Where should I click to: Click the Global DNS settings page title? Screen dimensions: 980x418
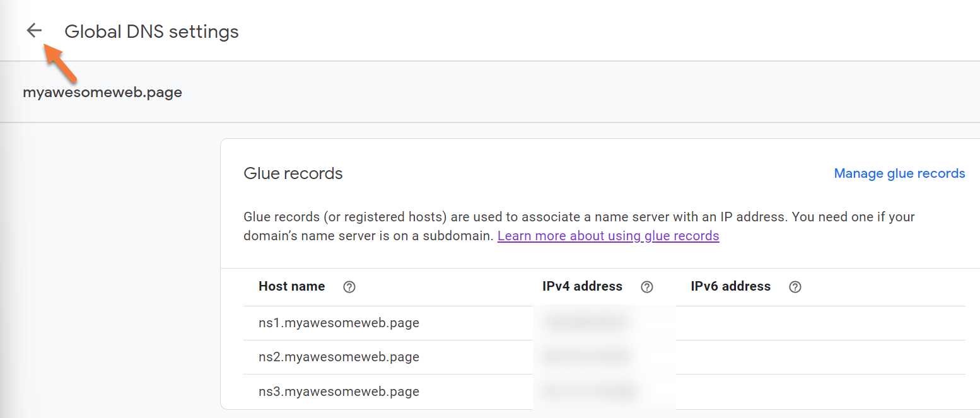151,32
